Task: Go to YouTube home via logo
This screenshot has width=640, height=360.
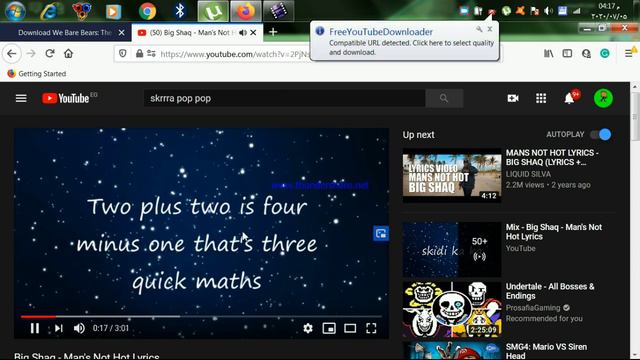Action: click(x=65, y=98)
